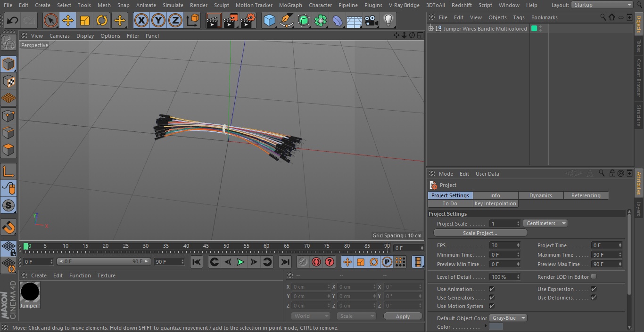Viewport: 644px width, 332px height.
Task: Open the World coordinate dropdown
Action: (311, 316)
